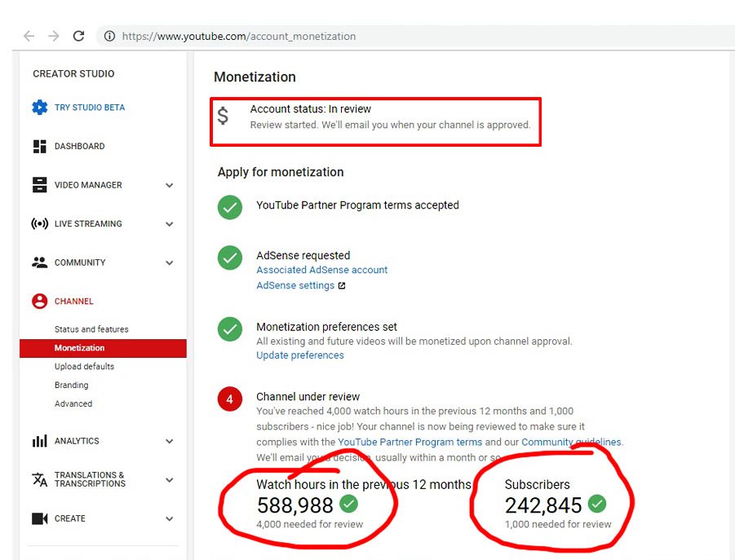Select the Analytics bar chart icon
This screenshot has width=735, height=560.
point(39,441)
